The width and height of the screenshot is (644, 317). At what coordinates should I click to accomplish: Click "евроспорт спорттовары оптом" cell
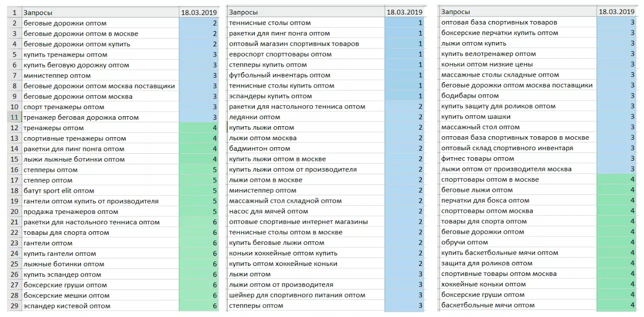(x=306, y=54)
